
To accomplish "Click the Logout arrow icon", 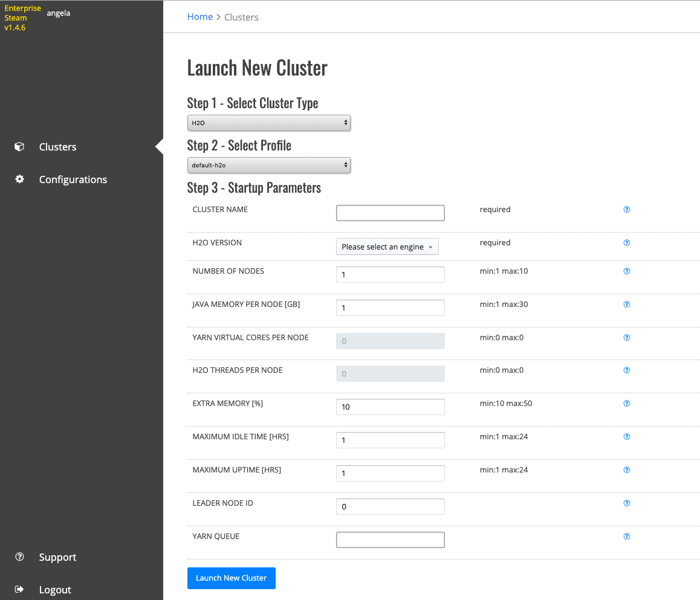I will (19, 589).
